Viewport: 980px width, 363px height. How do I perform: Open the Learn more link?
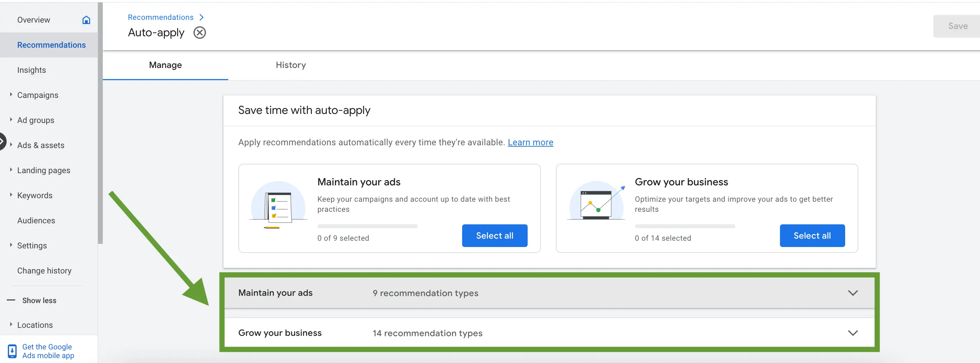pos(530,142)
